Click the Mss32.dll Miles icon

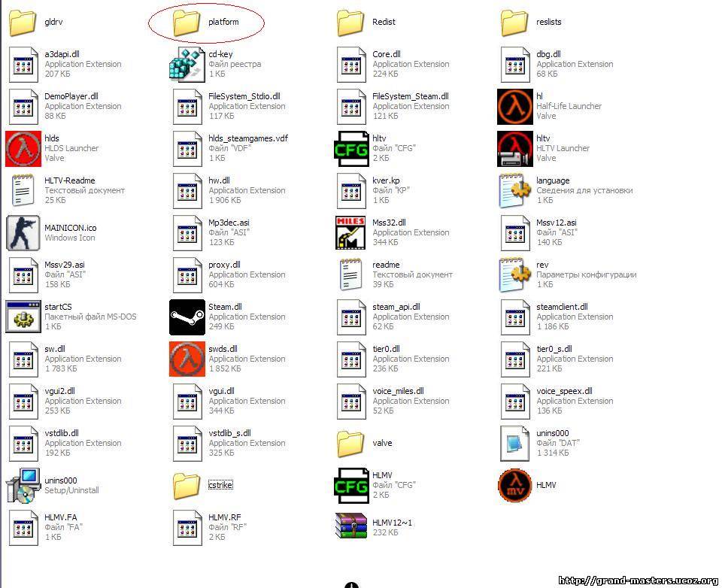coord(351,232)
